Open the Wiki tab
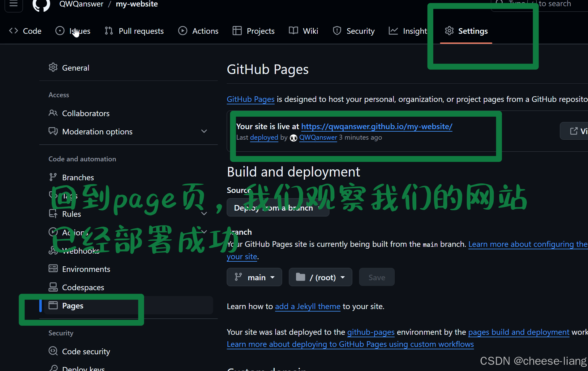588x371 pixels. 303,31
